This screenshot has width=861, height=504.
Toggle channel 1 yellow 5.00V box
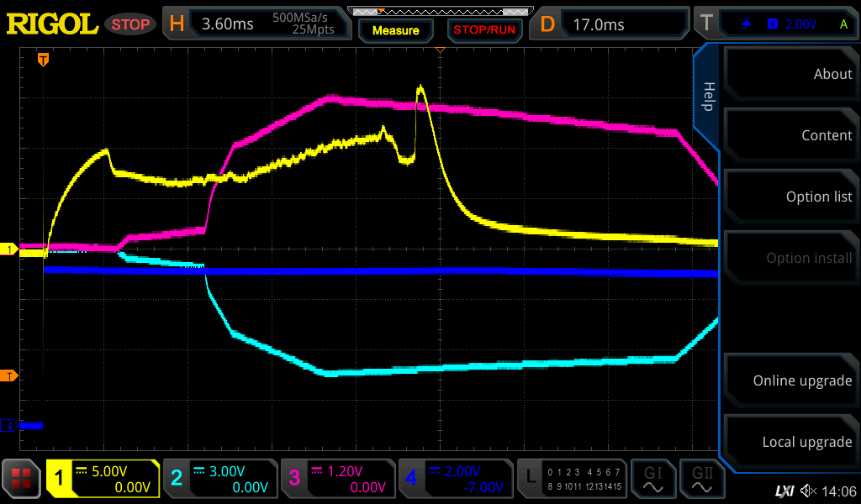pos(103,479)
